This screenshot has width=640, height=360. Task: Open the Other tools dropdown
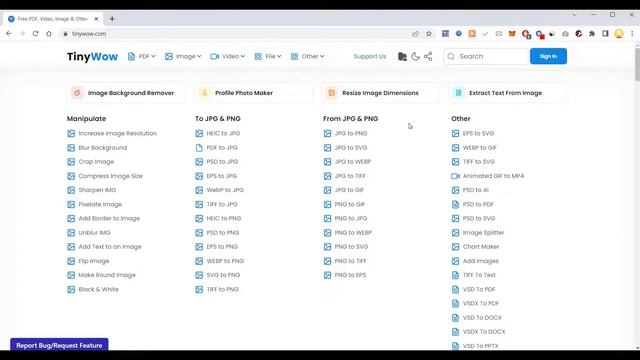[307, 56]
